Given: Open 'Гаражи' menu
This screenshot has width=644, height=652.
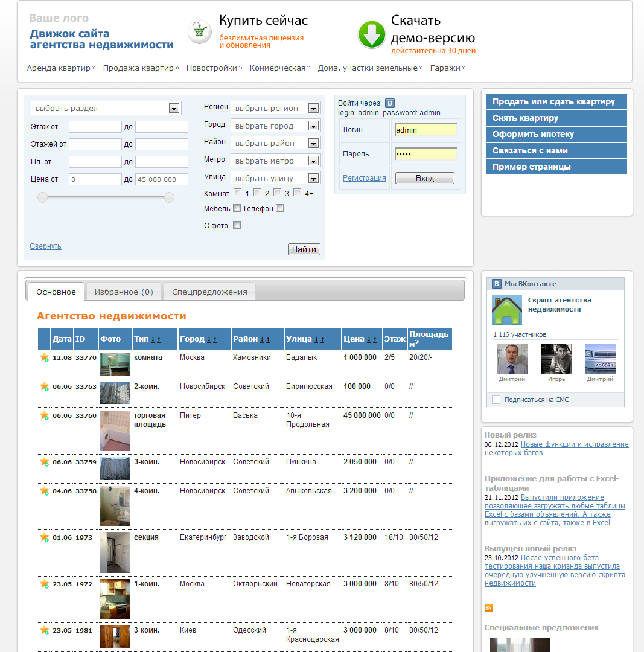Looking at the screenshot, I should point(448,68).
